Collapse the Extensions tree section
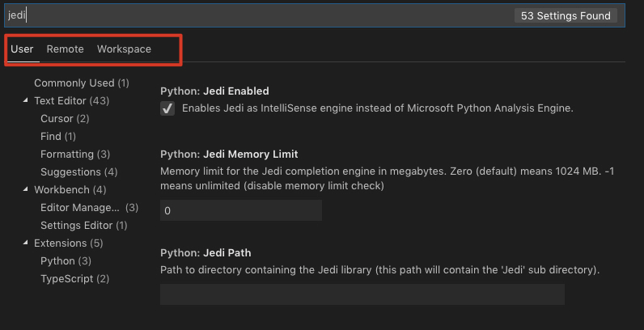644x330 pixels. click(26, 243)
